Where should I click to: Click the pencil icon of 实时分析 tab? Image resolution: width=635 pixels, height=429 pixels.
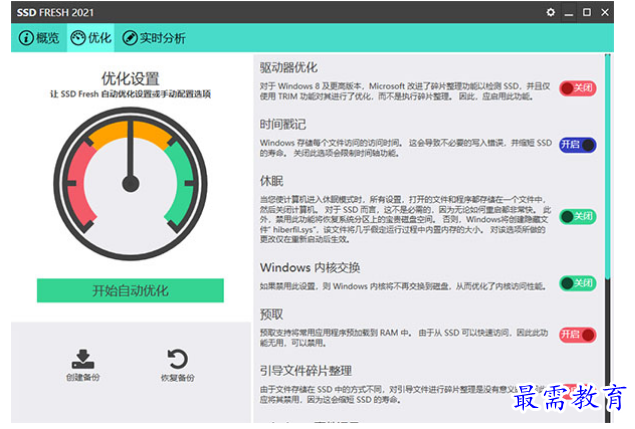pyautogui.click(x=130, y=38)
